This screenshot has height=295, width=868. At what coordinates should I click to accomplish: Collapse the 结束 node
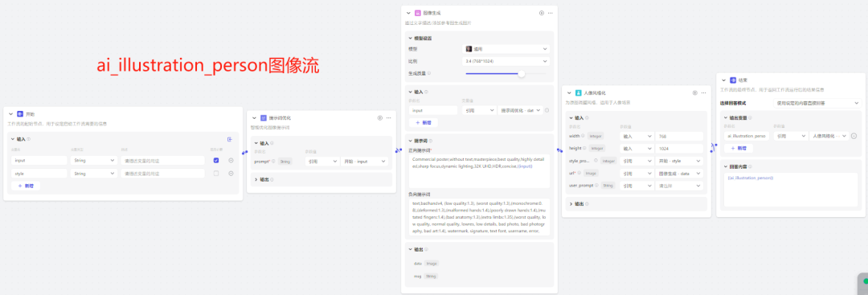(x=723, y=80)
